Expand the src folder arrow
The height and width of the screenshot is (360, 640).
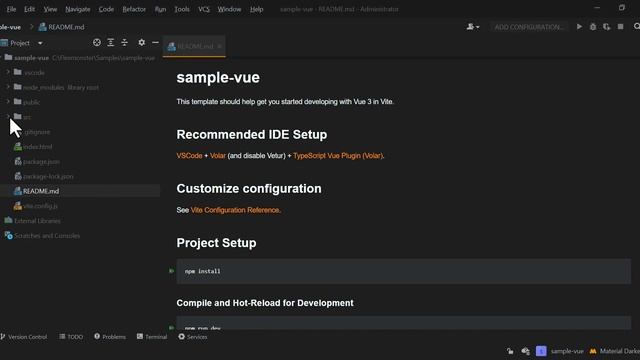click(x=7, y=116)
